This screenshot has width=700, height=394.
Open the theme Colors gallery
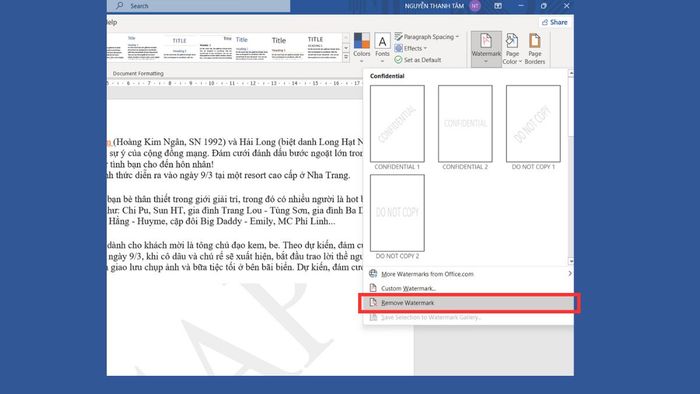click(362, 47)
